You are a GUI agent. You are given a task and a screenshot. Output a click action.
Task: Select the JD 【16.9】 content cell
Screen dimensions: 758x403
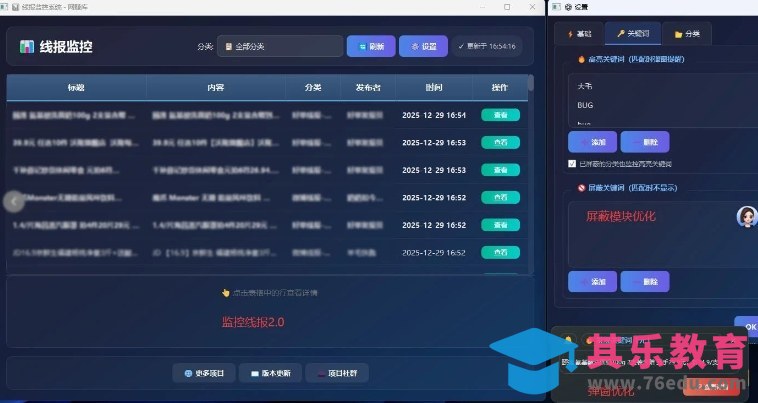216,253
